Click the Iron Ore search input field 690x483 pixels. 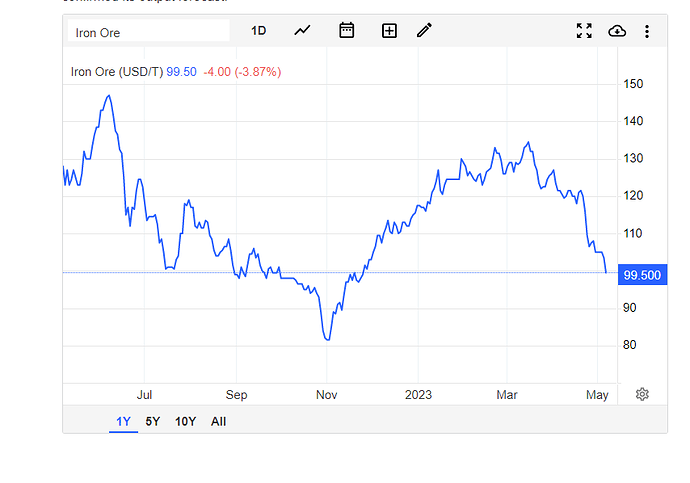[148, 31]
